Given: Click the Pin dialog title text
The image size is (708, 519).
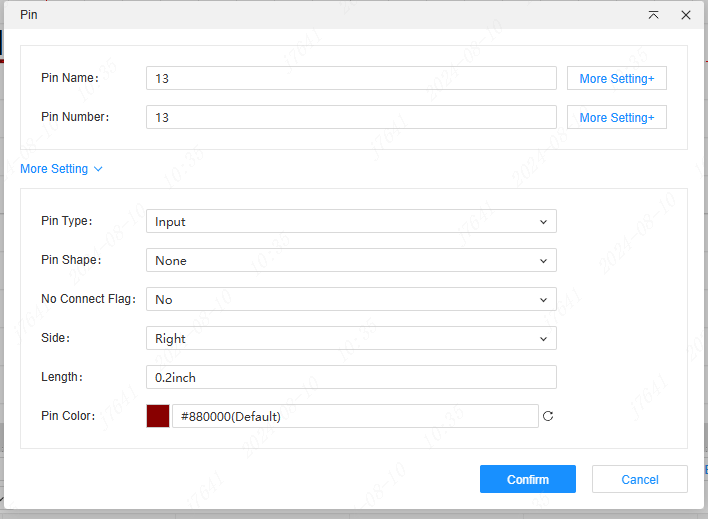Looking at the screenshot, I should click(29, 15).
